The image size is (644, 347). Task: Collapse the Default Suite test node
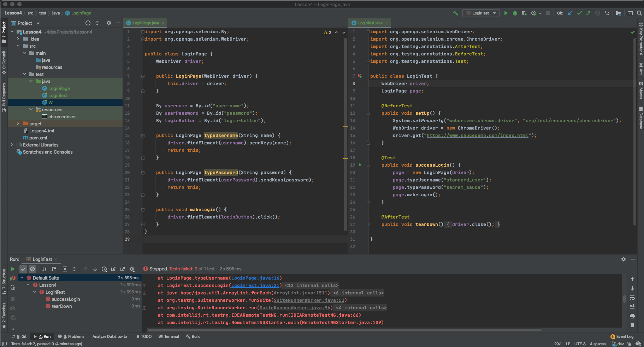coord(22,278)
